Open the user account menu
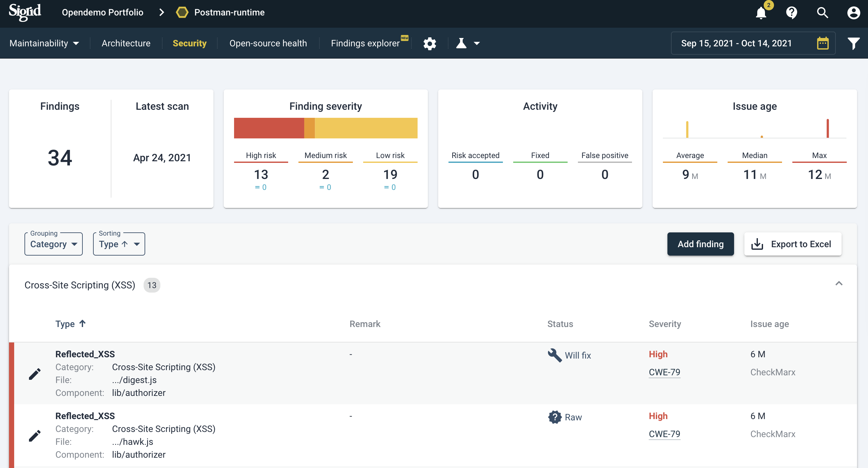This screenshot has width=868, height=468. [x=853, y=13]
